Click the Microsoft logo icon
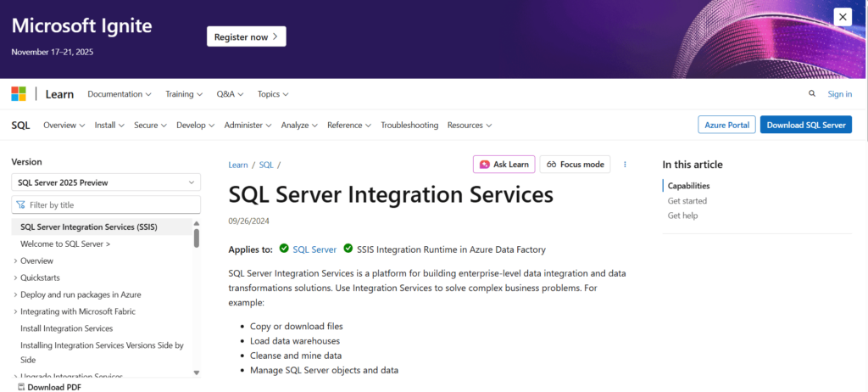Screen dimensions: 868x392 tap(19, 94)
